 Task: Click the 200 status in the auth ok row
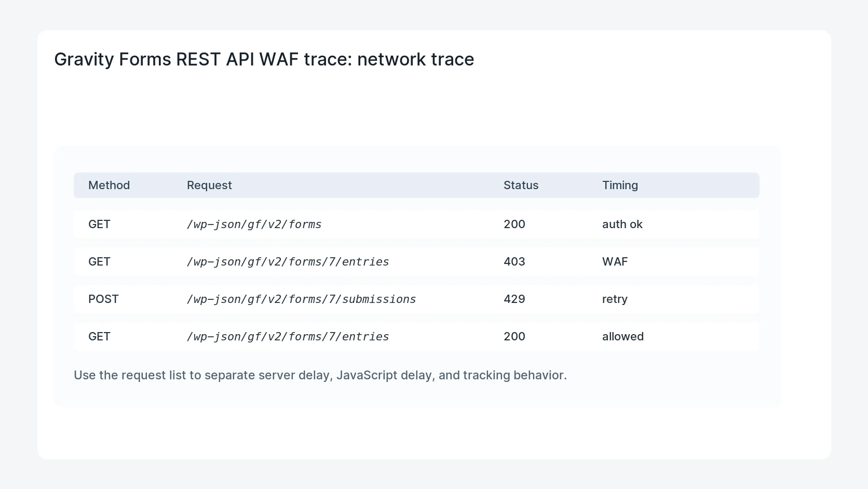(x=514, y=224)
